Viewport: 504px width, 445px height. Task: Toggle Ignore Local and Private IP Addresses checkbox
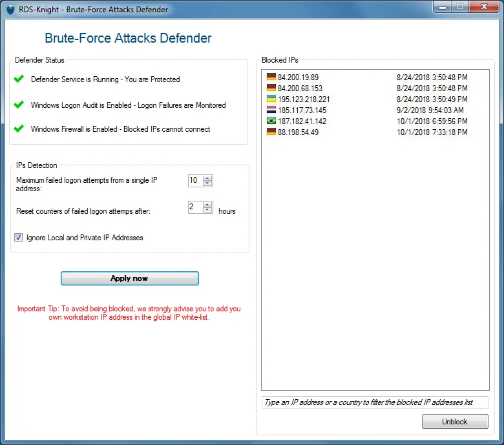point(18,238)
